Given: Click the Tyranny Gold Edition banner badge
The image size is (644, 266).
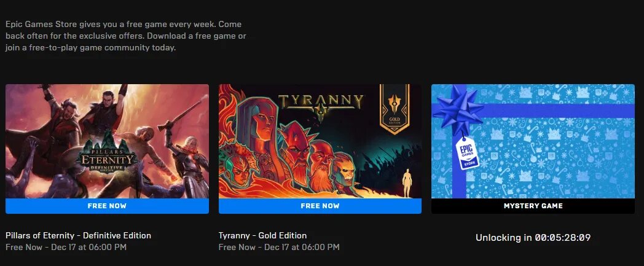Looking at the screenshot, I should pos(394,109).
